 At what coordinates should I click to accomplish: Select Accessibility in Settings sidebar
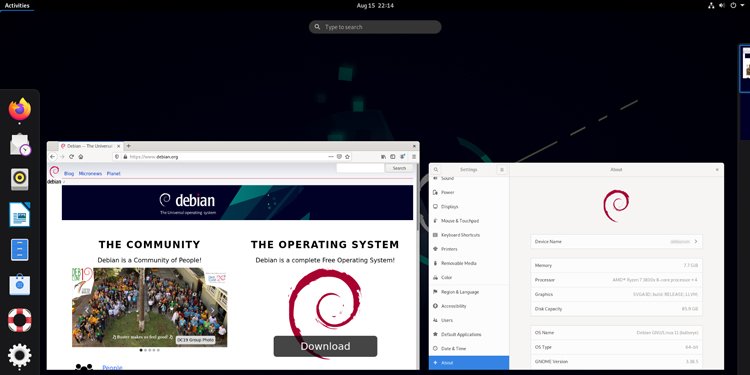469,306
